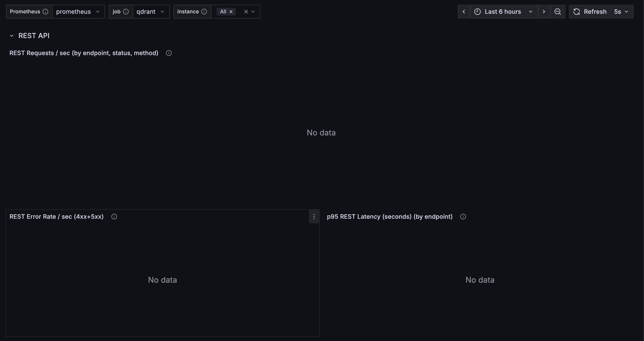
Task: Collapse the REST API row
Action: tap(11, 36)
